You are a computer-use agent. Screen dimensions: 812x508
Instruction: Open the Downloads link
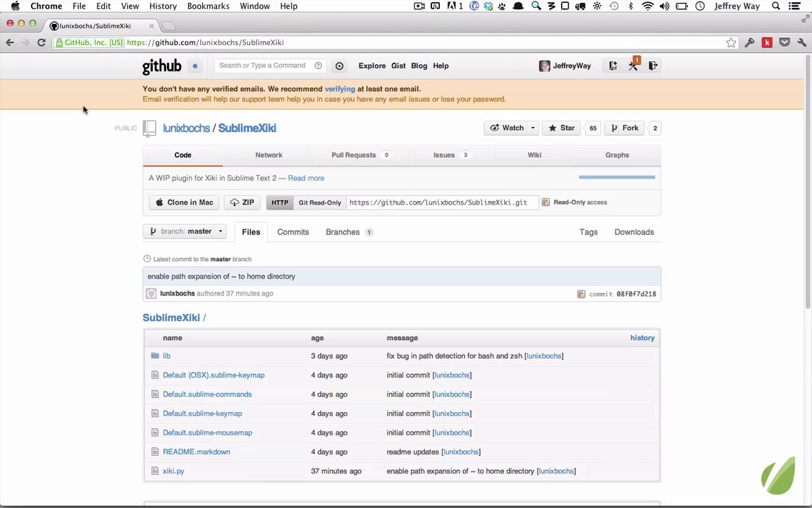pyautogui.click(x=634, y=232)
